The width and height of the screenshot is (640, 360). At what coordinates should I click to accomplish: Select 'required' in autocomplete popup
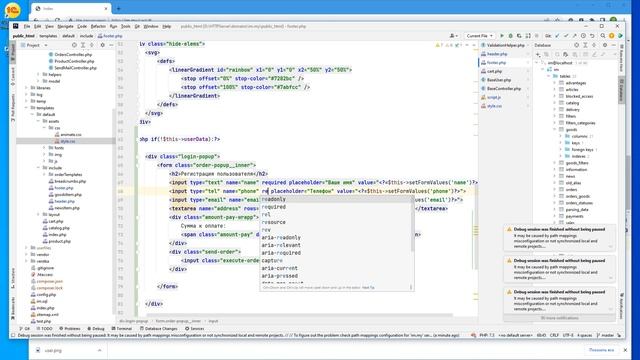336,207
